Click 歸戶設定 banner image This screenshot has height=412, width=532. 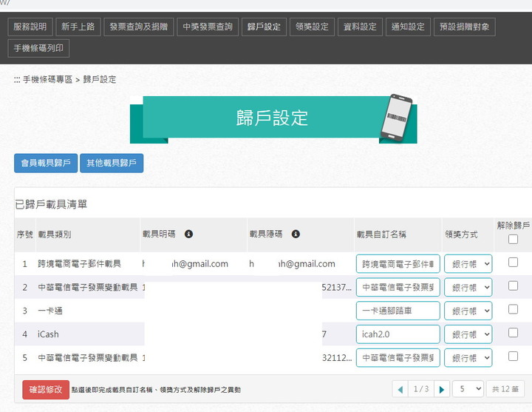coord(273,119)
